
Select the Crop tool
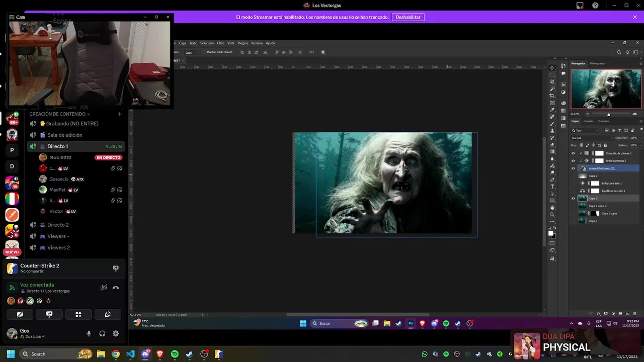(552, 96)
